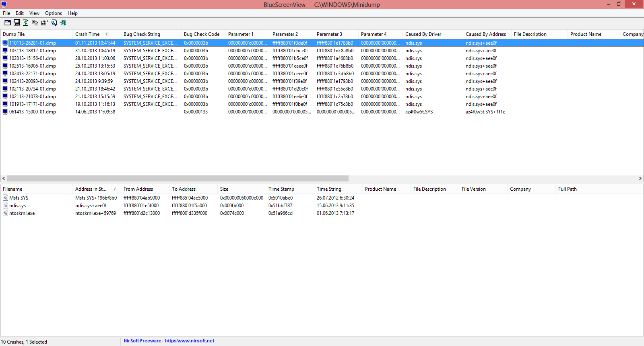Image resolution: width=644 pixels, height=346 pixels.
Task: Sort by the Dump File column header
Action: pos(36,34)
